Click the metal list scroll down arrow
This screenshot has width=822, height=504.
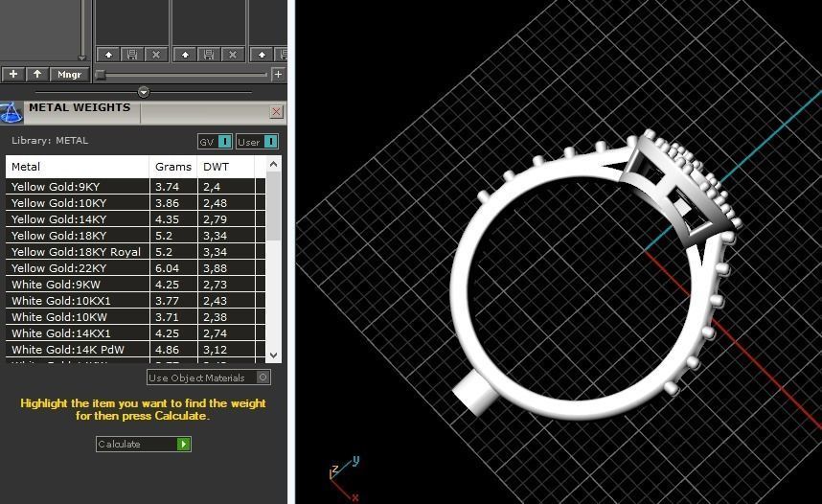[273, 355]
